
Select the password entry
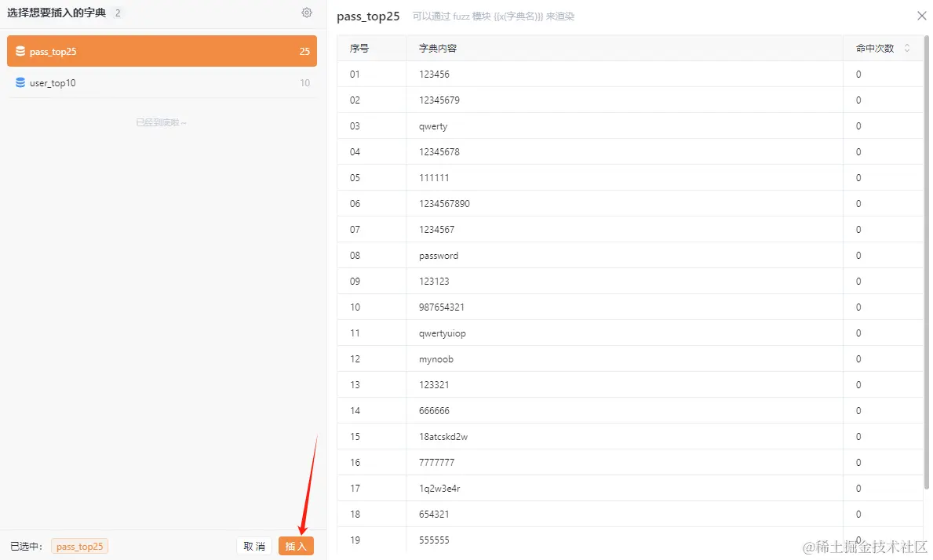439,256
